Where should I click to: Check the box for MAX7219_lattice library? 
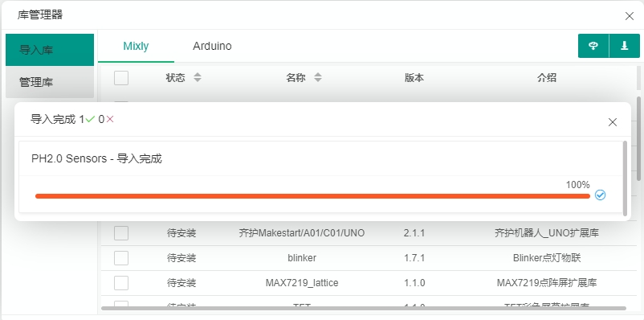pyautogui.click(x=121, y=283)
